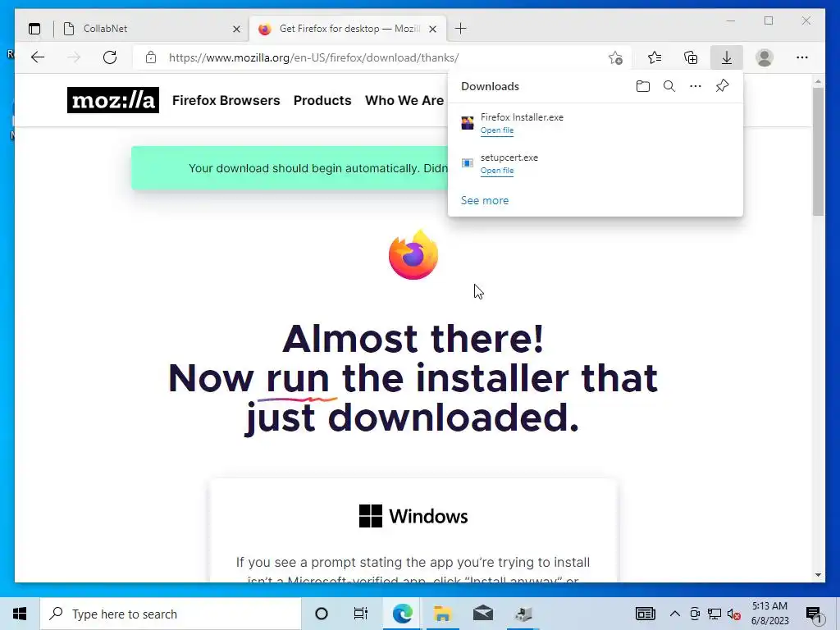Refresh the current page

pos(110,57)
